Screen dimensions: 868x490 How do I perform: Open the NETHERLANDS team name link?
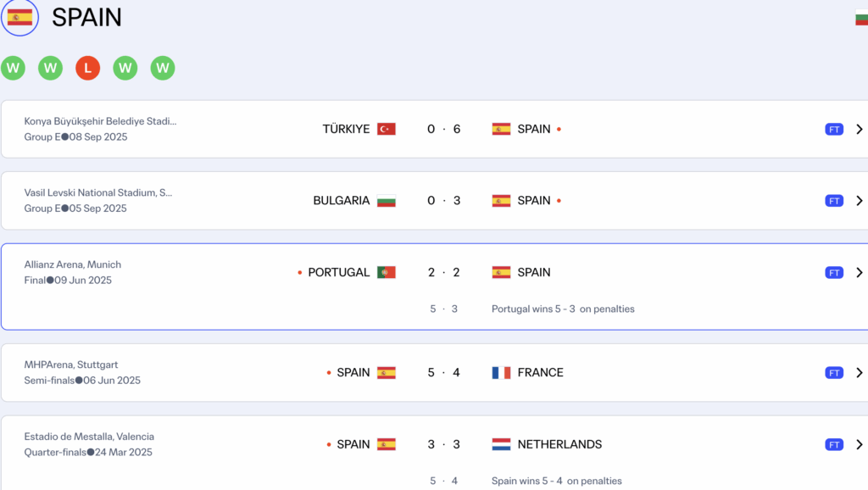pyautogui.click(x=559, y=444)
